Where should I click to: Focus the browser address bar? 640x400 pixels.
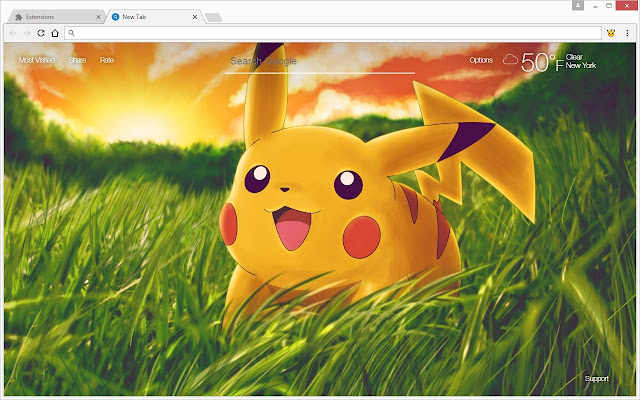pyautogui.click(x=333, y=33)
